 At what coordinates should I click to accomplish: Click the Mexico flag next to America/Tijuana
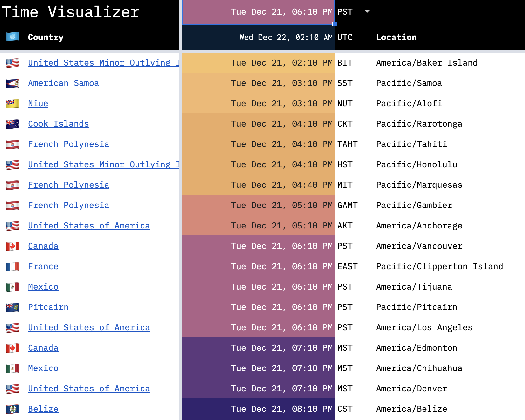coord(12,287)
